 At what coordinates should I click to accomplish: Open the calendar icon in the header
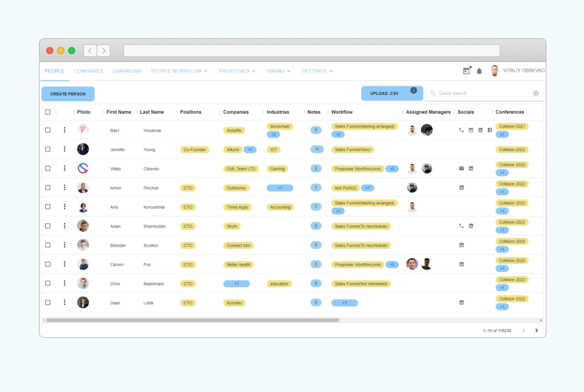tap(466, 71)
